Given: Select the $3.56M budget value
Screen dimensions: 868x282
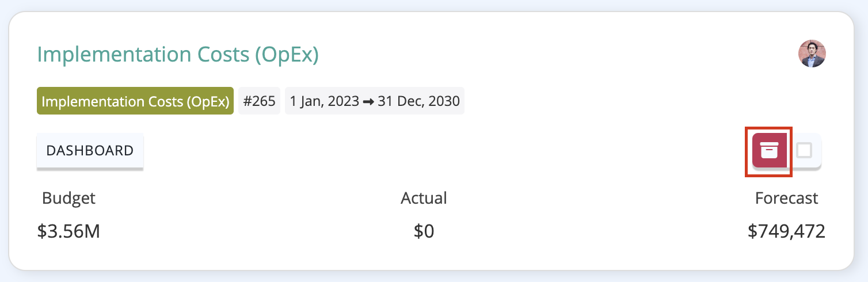Looking at the screenshot, I should 68,231.
